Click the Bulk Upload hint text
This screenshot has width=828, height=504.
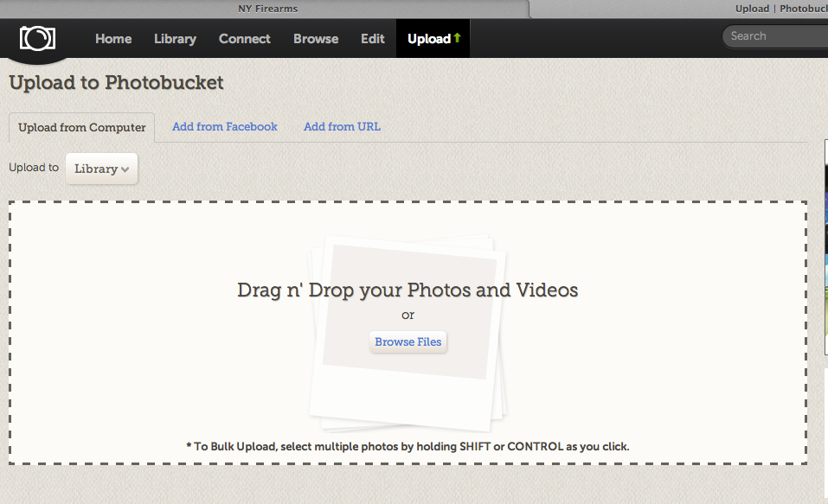(x=408, y=446)
